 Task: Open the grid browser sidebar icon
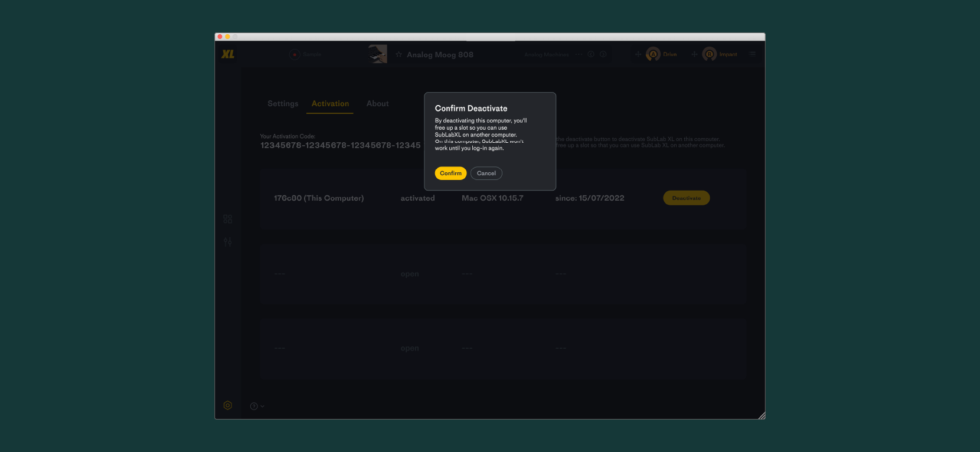pos(228,219)
